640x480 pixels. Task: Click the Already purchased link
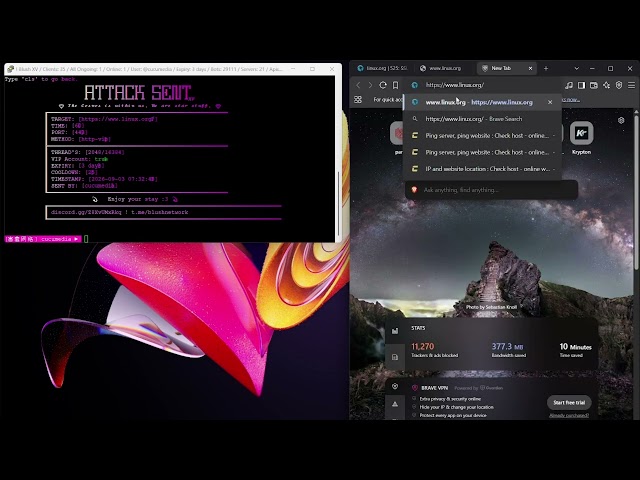click(569, 416)
